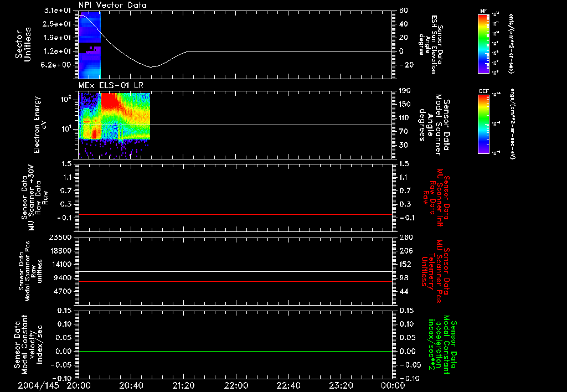Click the '18800' scanner position tick
Viewport: 567px width, 392px height.
(60, 251)
